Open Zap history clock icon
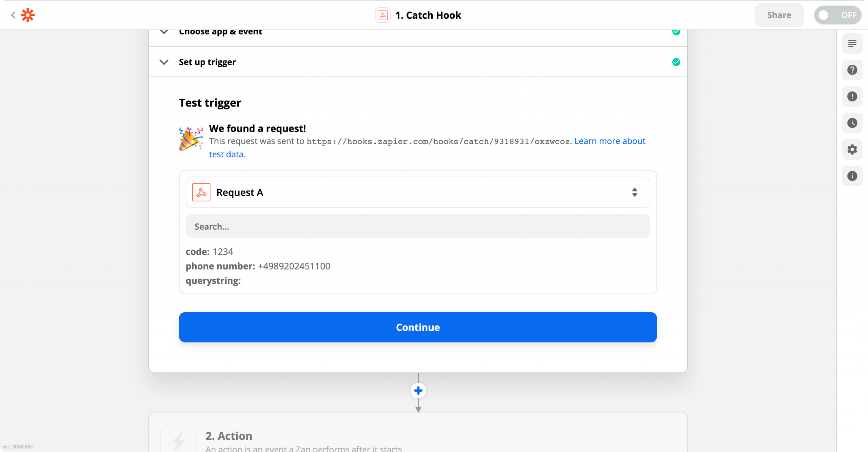 [x=852, y=123]
